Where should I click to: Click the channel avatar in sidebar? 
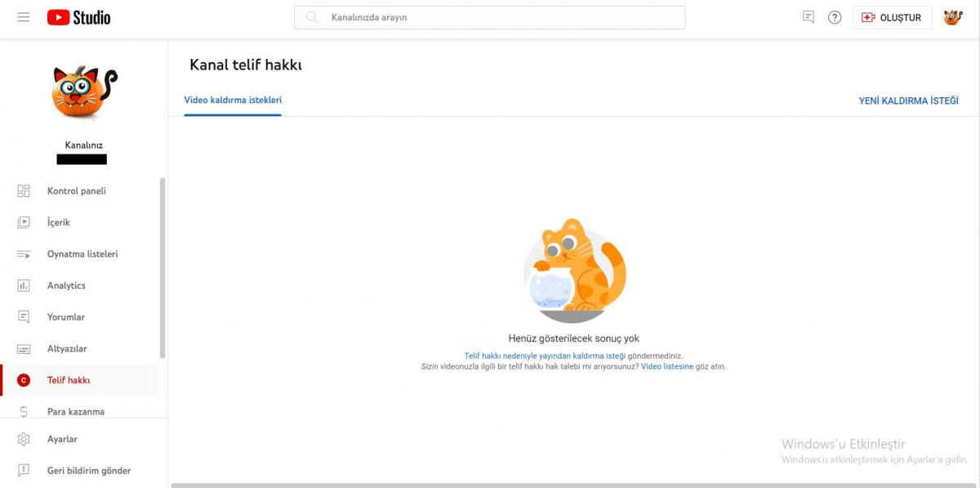pos(85,92)
